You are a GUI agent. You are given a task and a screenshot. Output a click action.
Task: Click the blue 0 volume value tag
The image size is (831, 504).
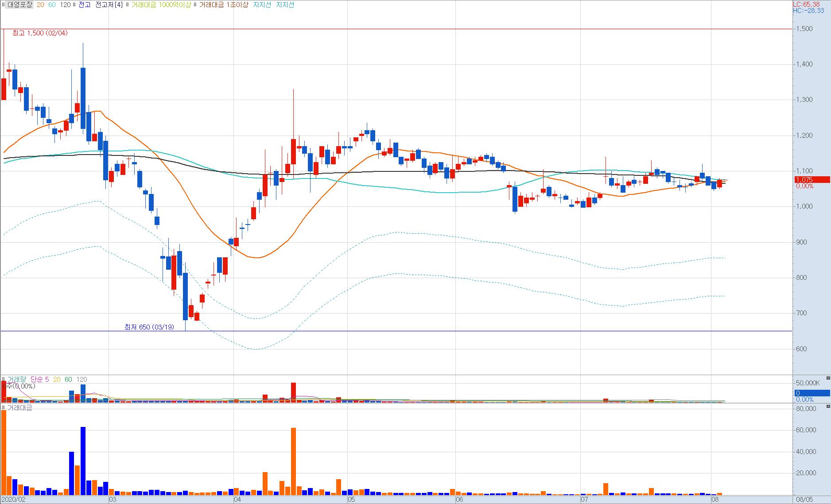812,393
